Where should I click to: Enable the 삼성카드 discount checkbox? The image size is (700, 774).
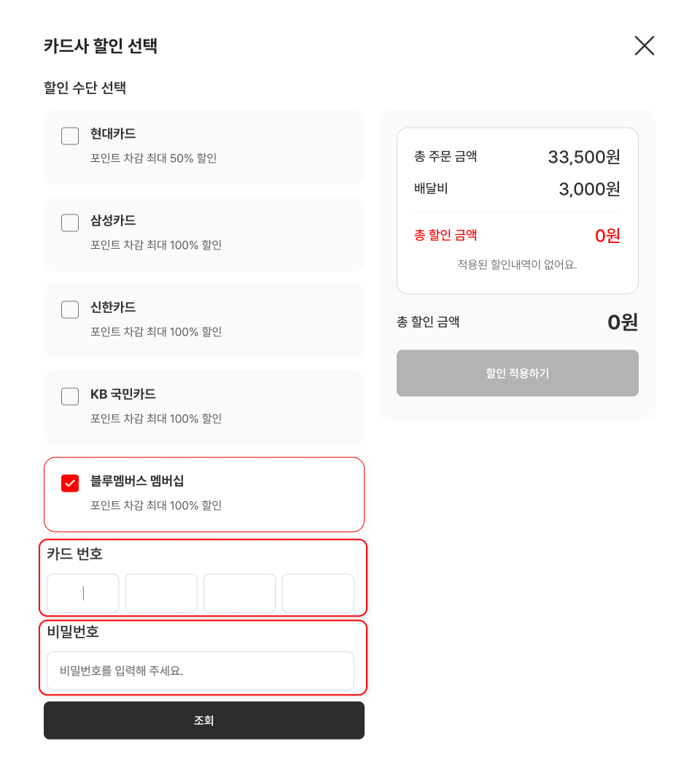coord(70,222)
